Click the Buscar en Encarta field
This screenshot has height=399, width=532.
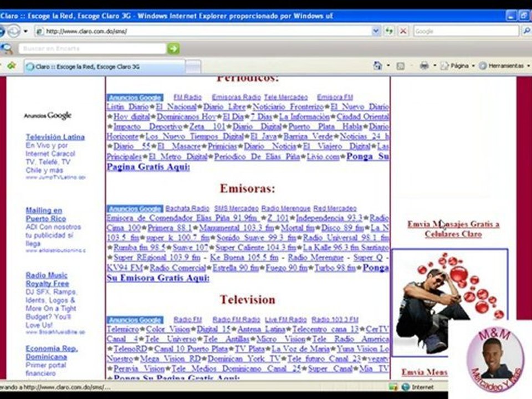click(x=93, y=49)
